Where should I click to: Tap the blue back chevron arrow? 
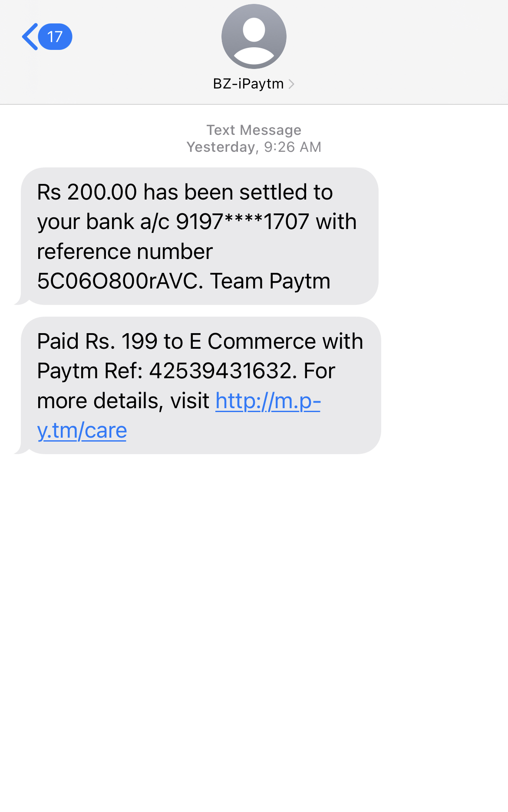pos(30,37)
